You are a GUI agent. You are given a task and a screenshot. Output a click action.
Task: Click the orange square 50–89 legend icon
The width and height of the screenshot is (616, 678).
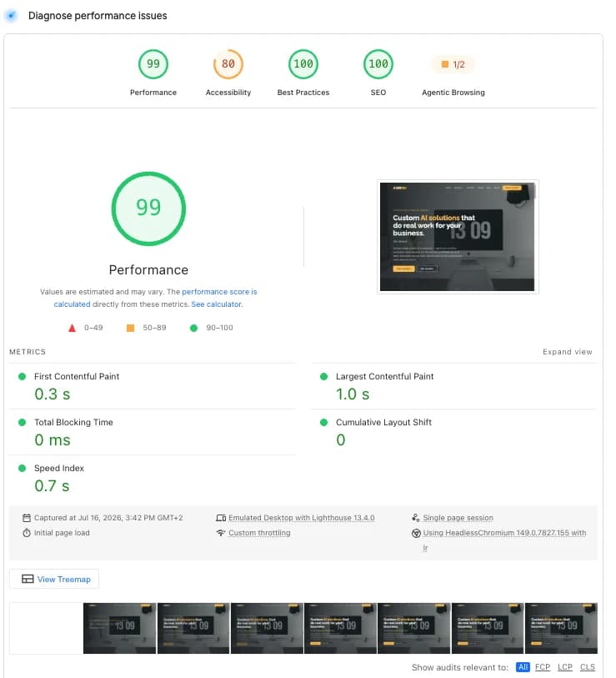[130, 329]
